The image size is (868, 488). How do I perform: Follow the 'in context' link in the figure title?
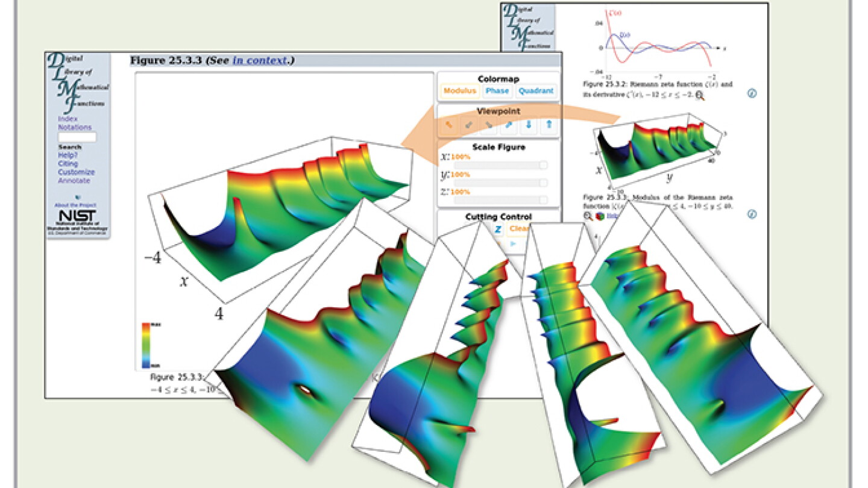(260, 60)
